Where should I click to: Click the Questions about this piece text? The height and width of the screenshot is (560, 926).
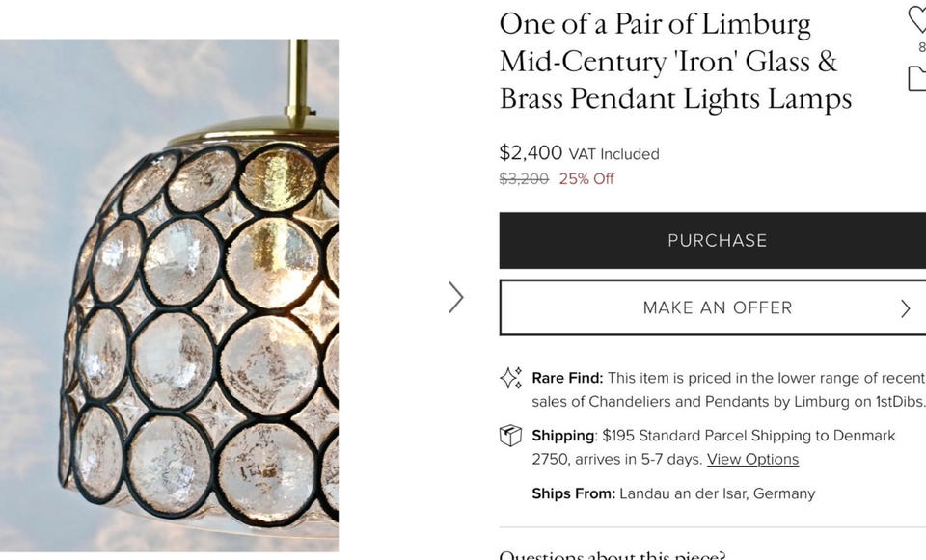[612, 554]
